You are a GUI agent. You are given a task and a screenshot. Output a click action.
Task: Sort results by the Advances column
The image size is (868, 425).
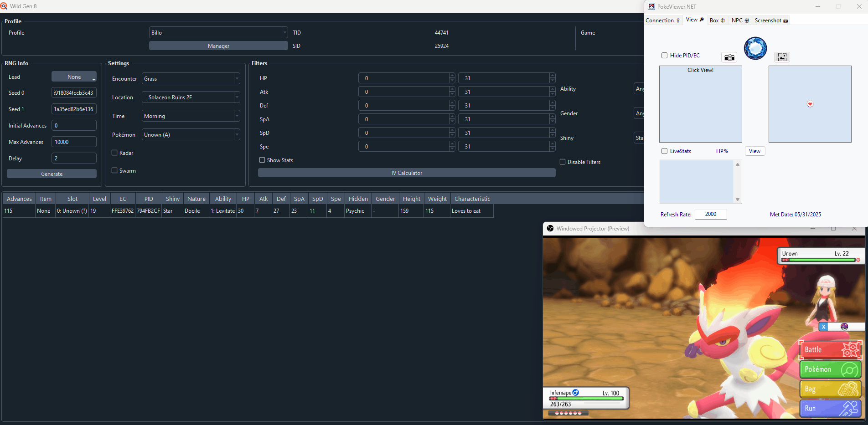click(19, 199)
